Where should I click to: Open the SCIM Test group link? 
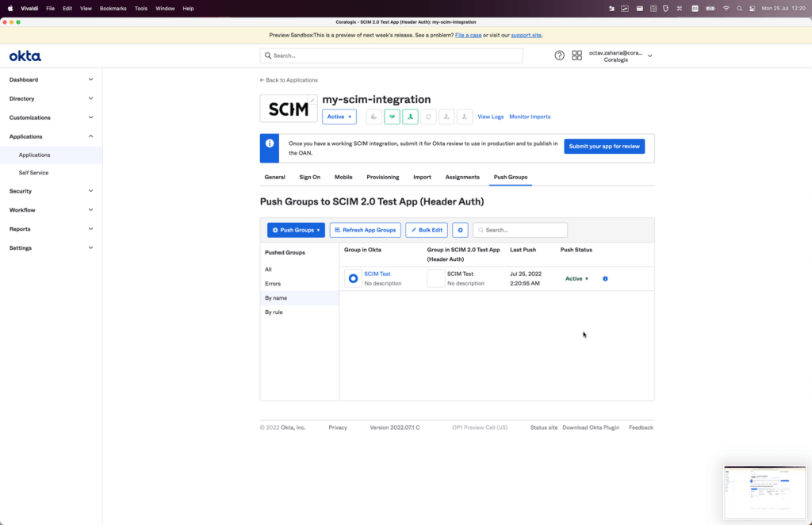pos(377,274)
